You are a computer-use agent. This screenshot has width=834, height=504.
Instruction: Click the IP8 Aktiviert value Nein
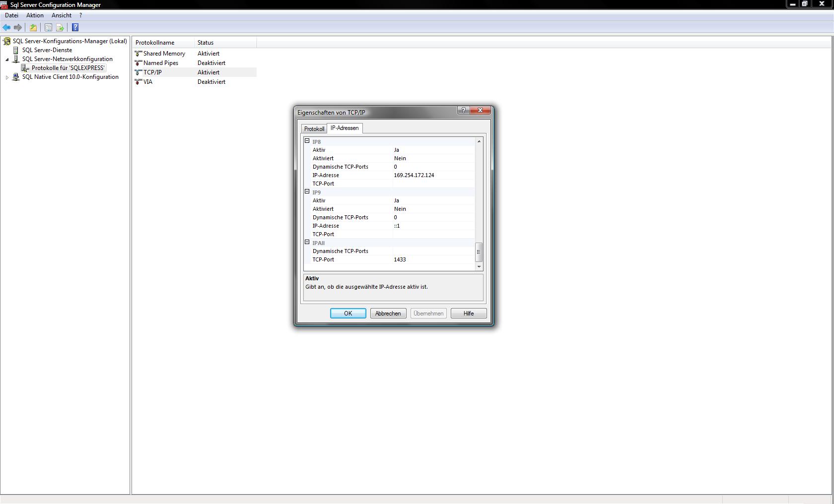[x=433, y=158]
